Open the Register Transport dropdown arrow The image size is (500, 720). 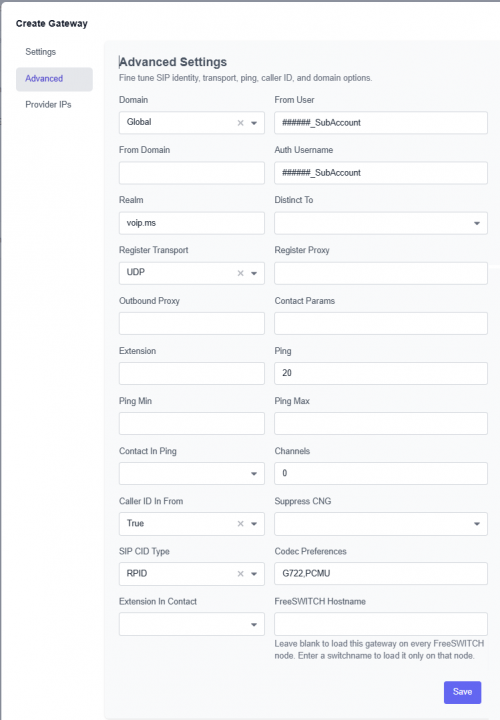(x=254, y=273)
